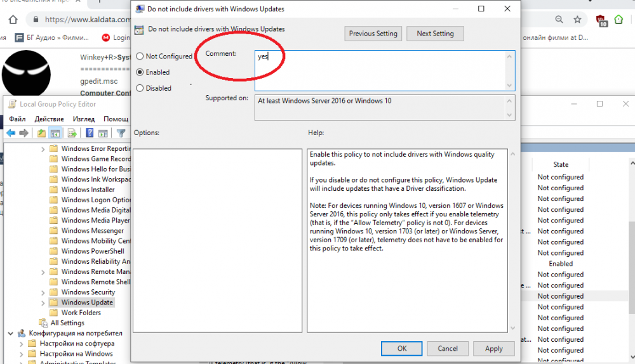
Task: Click the browser address bar URL
Action: click(88, 20)
